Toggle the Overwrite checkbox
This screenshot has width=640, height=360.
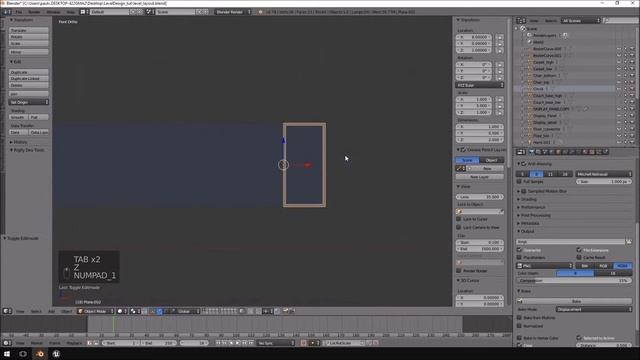coord(519,250)
